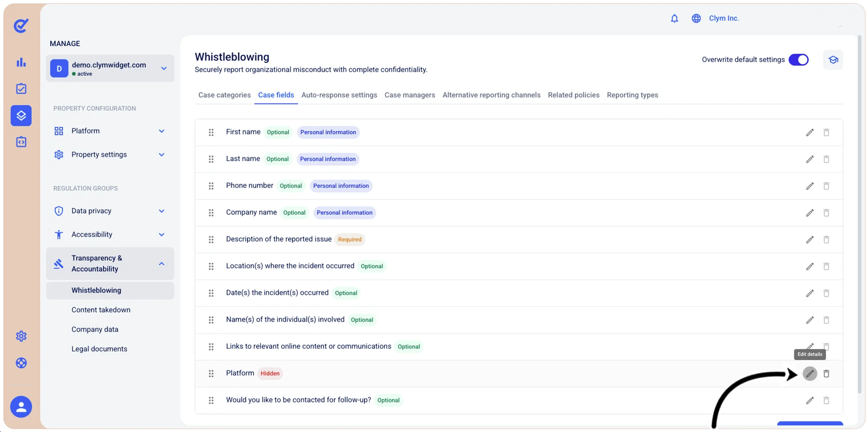
Task: Open Alternative reporting channels tab
Action: click(x=491, y=95)
